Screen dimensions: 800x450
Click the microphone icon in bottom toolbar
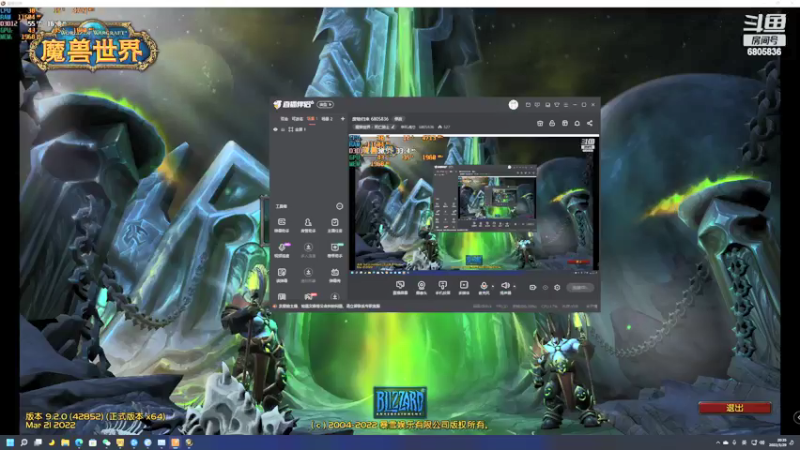(x=484, y=287)
